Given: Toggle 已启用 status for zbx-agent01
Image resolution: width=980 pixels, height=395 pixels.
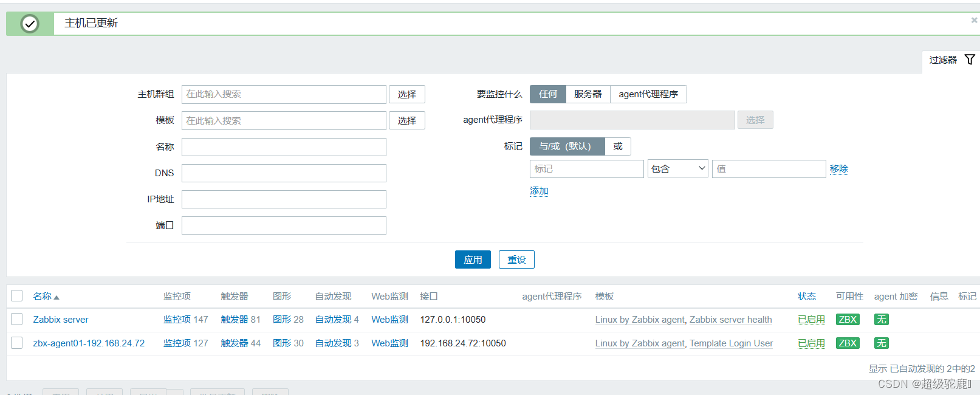Looking at the screenshot, I should [811, 343].
